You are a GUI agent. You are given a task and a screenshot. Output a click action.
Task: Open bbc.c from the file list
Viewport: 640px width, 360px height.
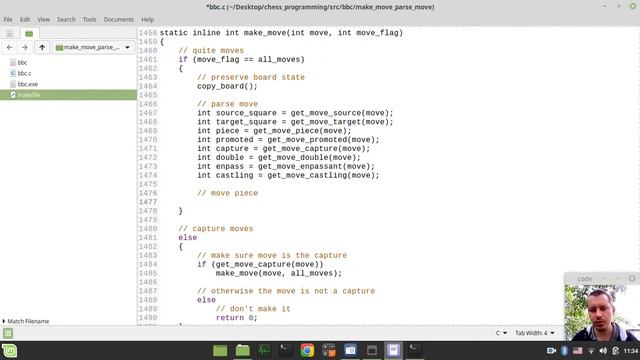(24, 73)
